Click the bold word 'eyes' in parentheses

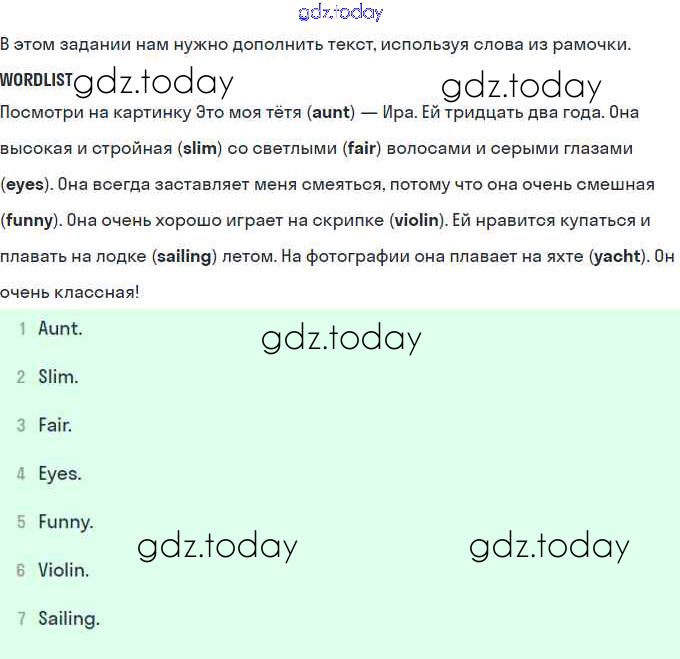pyautogui.click(x=24, y=185)
